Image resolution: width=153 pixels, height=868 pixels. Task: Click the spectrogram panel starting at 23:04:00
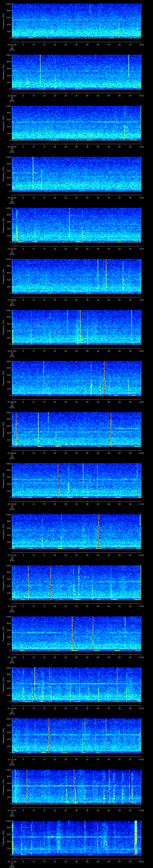[77, 174]
